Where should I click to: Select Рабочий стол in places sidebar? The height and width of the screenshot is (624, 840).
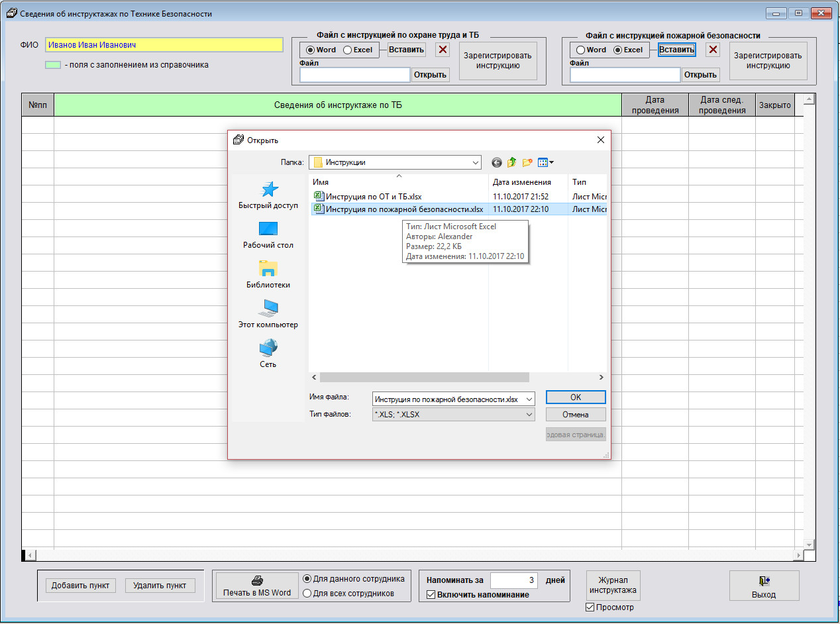click(268, 235)
